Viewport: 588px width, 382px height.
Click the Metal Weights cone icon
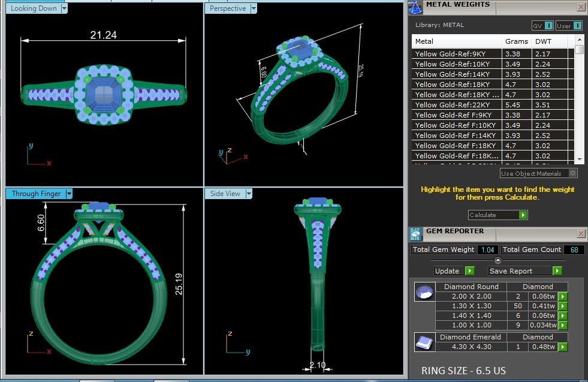(x=415, y=7)
